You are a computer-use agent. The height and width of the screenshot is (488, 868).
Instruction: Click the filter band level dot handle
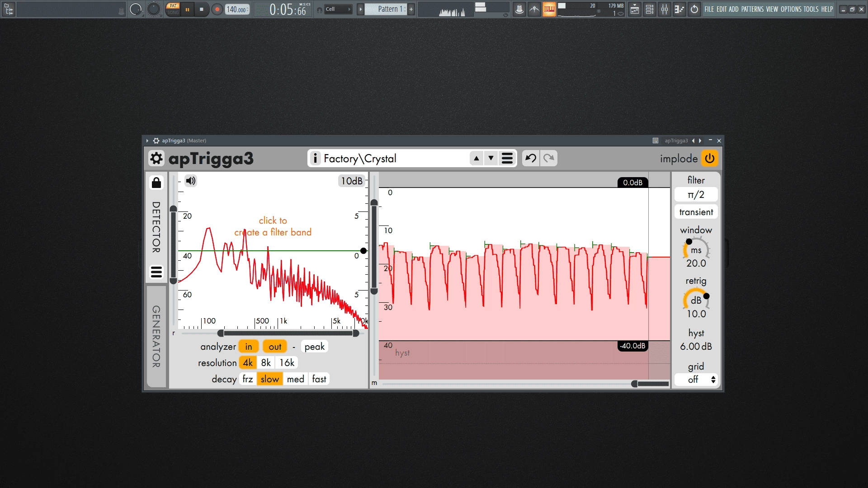point(363,251)
